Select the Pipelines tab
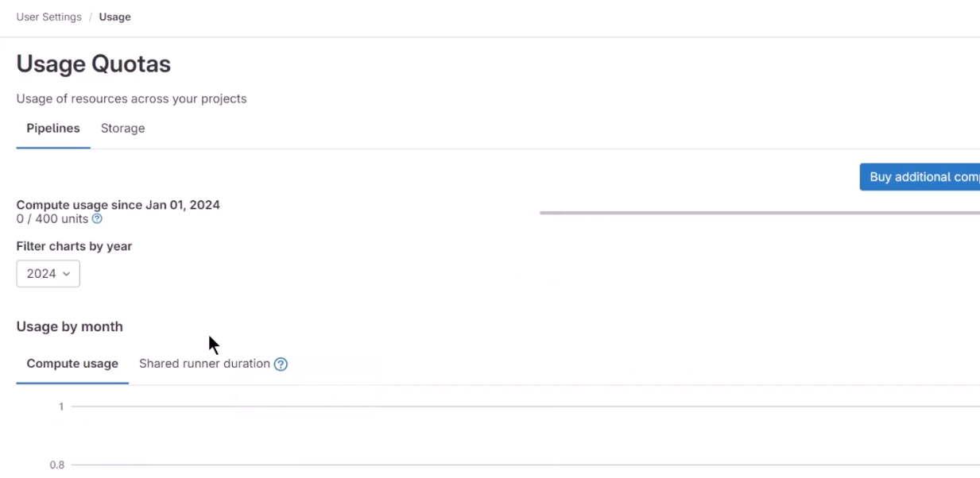 (53, 129)
